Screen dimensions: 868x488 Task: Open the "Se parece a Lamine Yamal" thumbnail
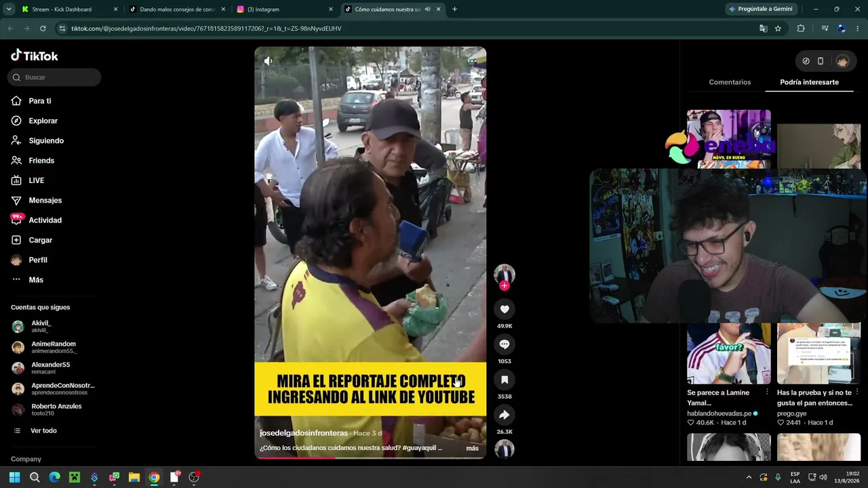pyautogui.click(x=728, y=353)
